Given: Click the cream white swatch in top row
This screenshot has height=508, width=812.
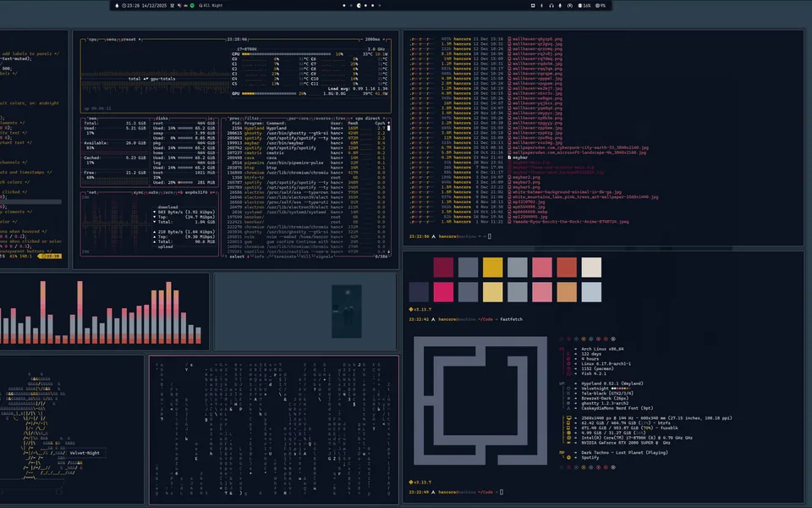Looking at the screenshot, I should click(591, 268).
